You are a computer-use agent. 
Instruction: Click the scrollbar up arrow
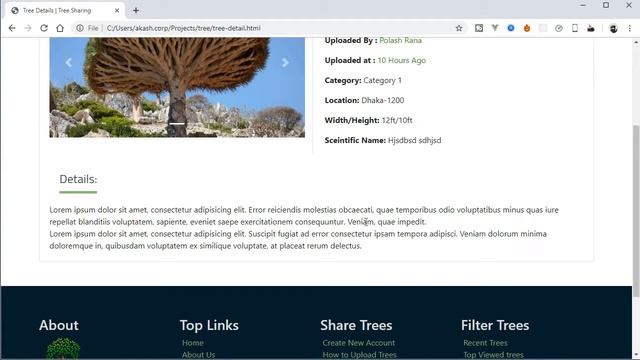click(636, 42)
